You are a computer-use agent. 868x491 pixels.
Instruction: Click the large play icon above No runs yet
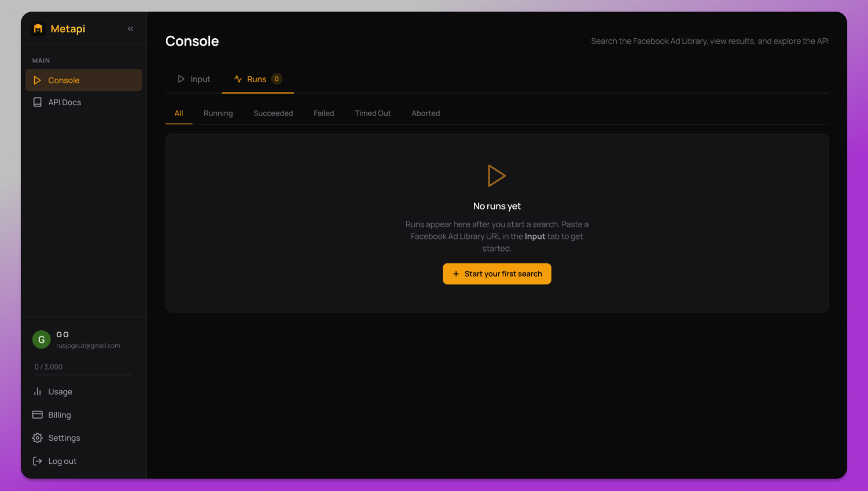496,176
